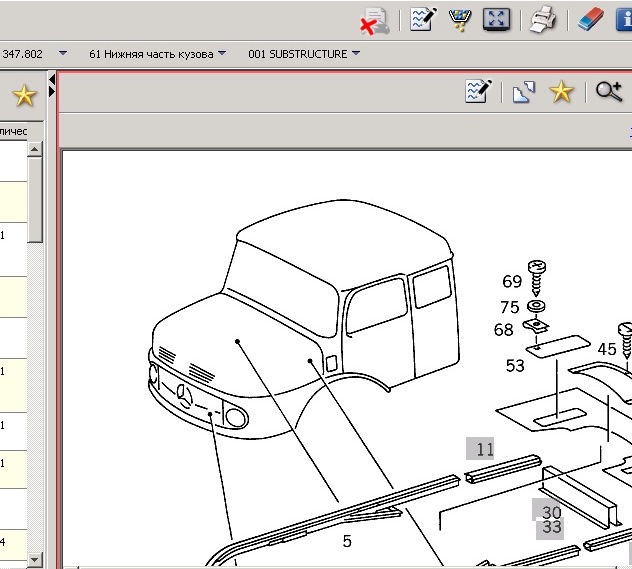The width and height of the screenshot is (632, 569).
Task: Open the notes editor in top toolbar
Action: [423, 19]
